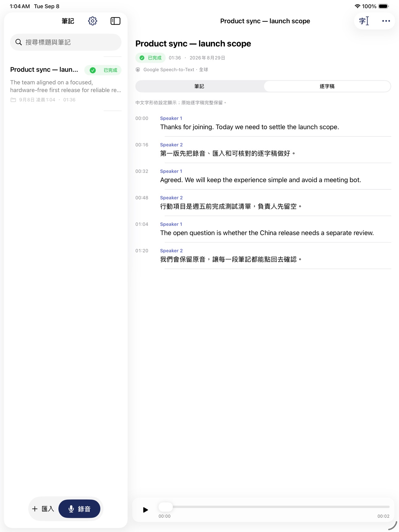Screen dimensions: 399x532
Task: Click the "Google Speech-to-Text · 全球" provider label
Action: pyautogui.click(x=176, y=70)
